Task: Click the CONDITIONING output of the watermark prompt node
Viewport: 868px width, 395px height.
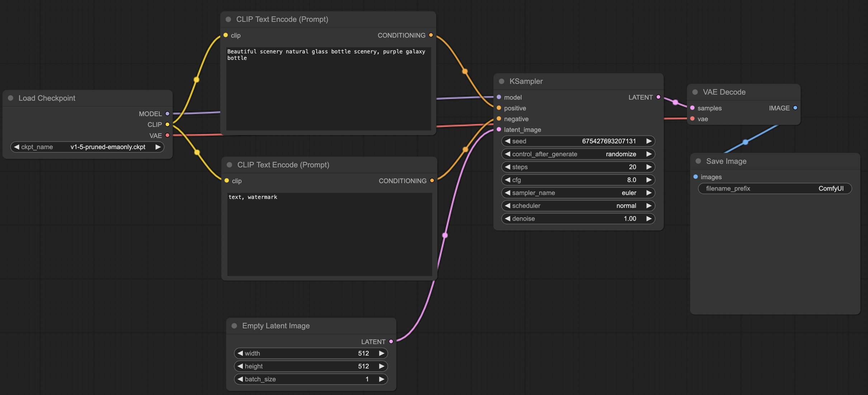Action: click(432, 181)
